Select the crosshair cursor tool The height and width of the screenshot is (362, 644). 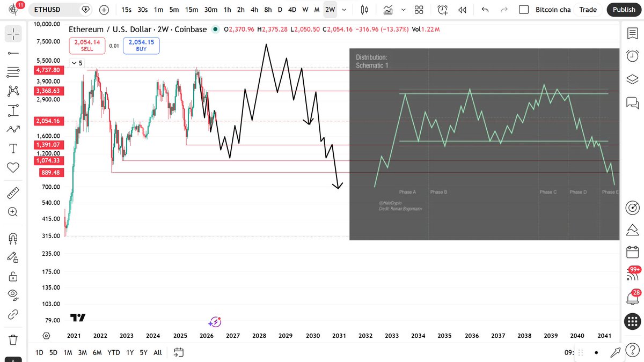tap(13, 34)
